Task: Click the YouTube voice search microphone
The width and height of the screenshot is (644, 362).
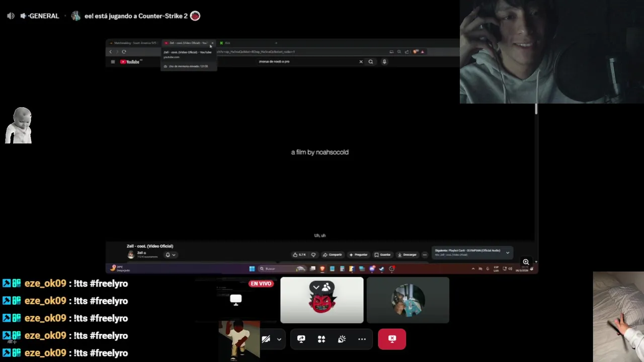Action: click(x=384, y=61)
